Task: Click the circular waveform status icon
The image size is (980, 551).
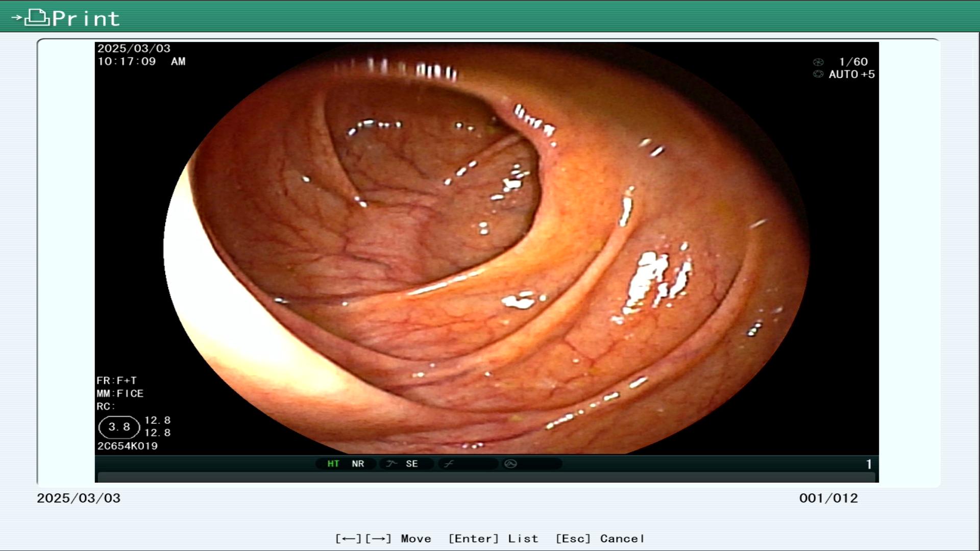Action: pos(510,464)
